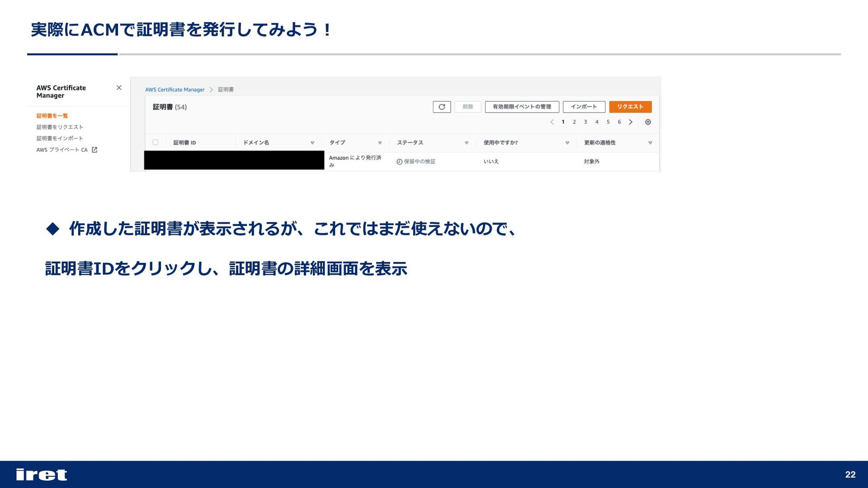Click the インポート button
This screenshot has width=868, height=488.
tap(584, 107)
